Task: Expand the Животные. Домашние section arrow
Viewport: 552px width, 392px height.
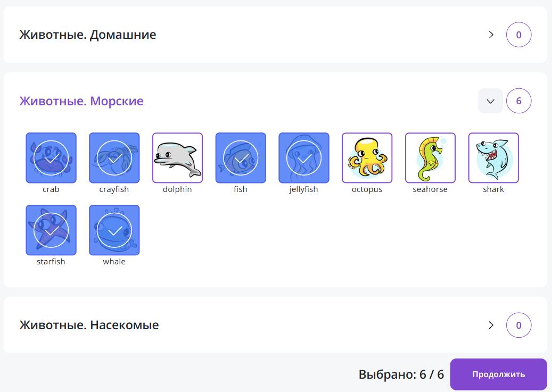Action: pos(491,35)
